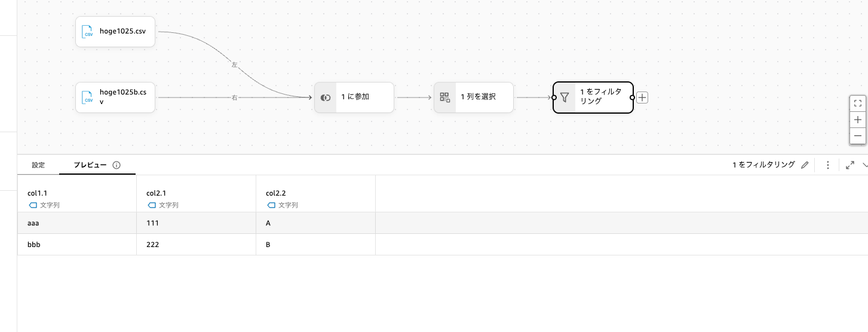868x332 pixels.
Task: Click the output connector of the filter node
Action: click(x=633, y=98)
